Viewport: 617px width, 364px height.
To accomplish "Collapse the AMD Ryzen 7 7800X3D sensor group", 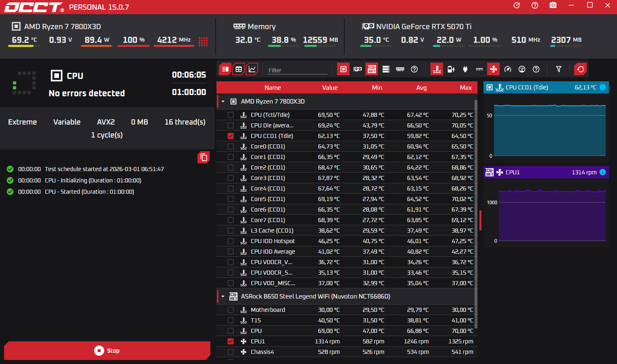I will 223,102.
